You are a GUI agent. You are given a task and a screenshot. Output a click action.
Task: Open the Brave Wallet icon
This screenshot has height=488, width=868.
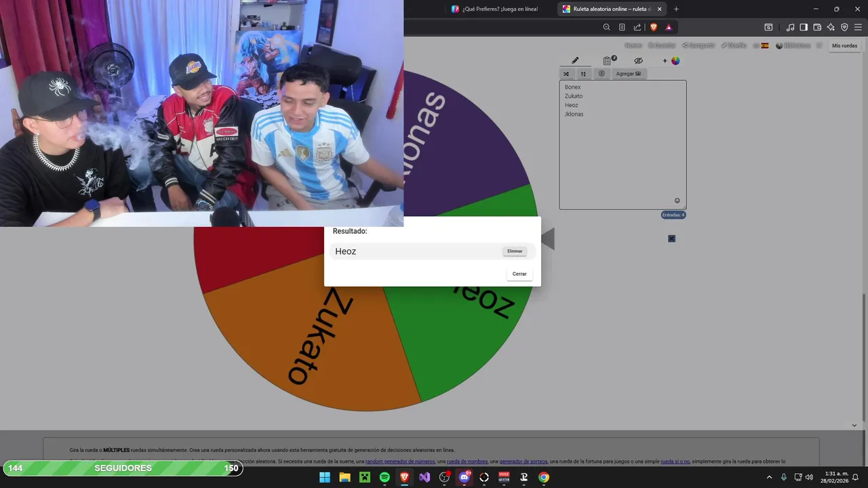coord(817,27)
